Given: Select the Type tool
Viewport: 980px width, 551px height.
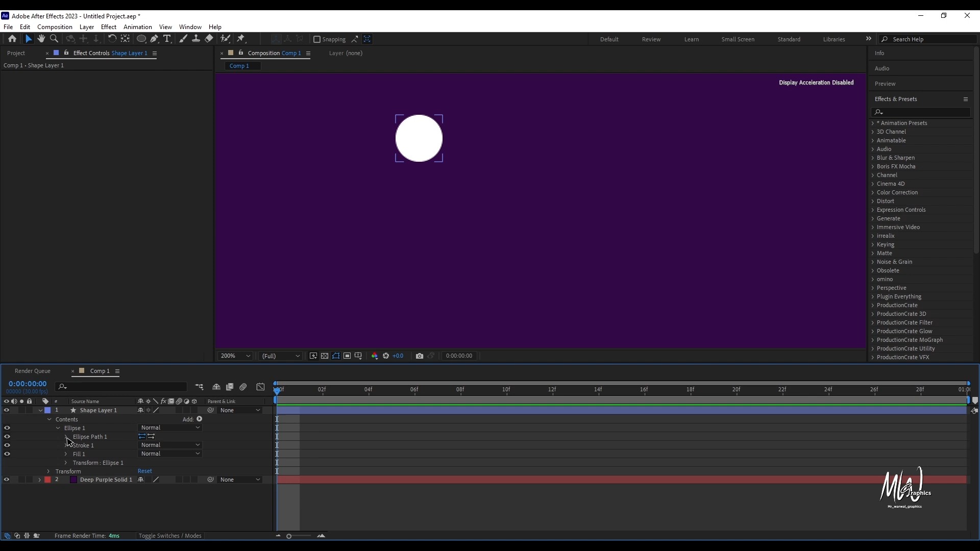Looking at the screenshot, I should [x=167, y=39].
